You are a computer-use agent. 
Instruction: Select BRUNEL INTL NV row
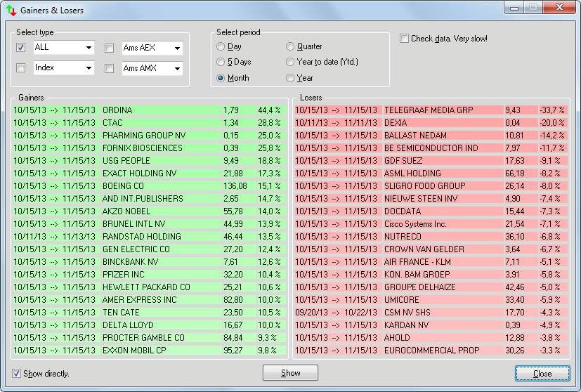pos(150,224)
